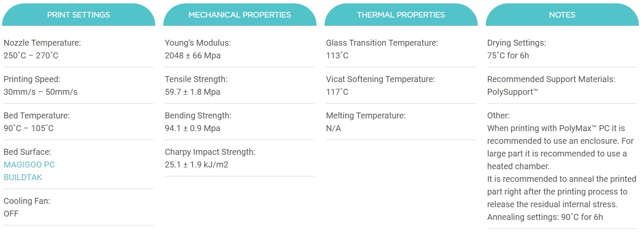Screen dimensions: 644x233
Task: Click the bending strength value 94.1 ± 0.9 Mpa
Action: pos(193,128)
